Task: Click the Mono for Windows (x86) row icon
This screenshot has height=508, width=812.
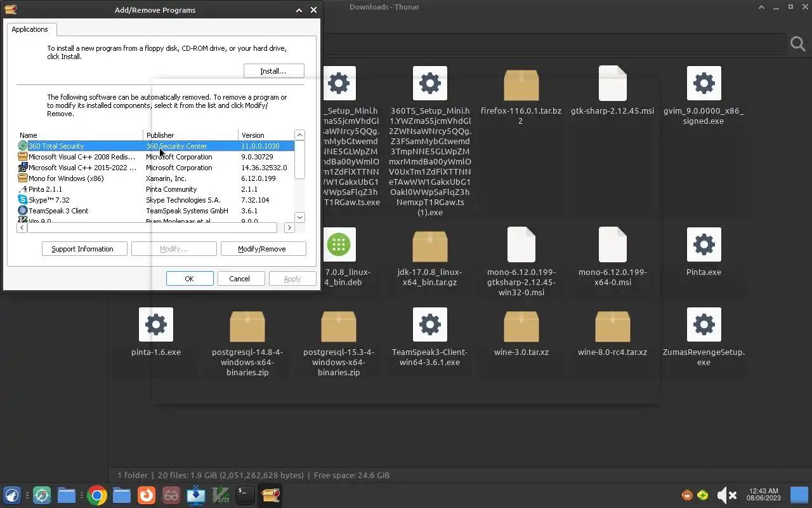Action: (x=23, y=178)
